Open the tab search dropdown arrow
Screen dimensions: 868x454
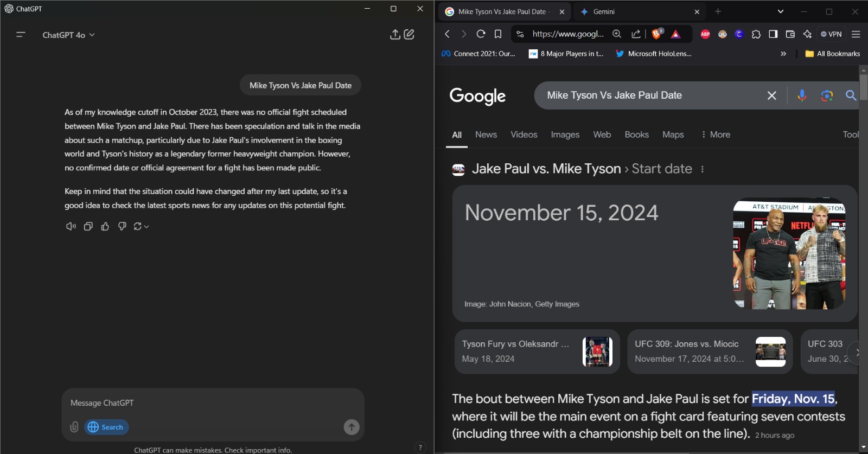click(x=780, y=11)
